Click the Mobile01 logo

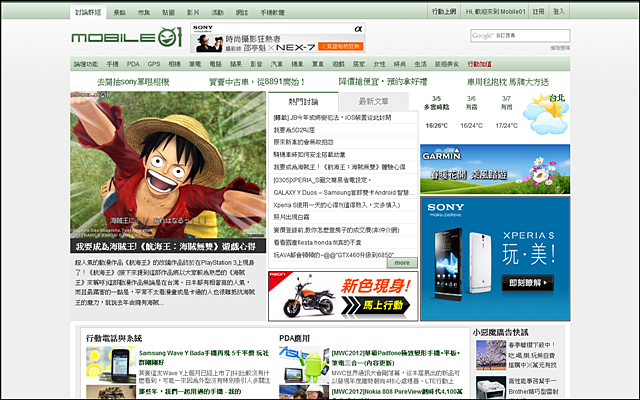tap(127, 38)
